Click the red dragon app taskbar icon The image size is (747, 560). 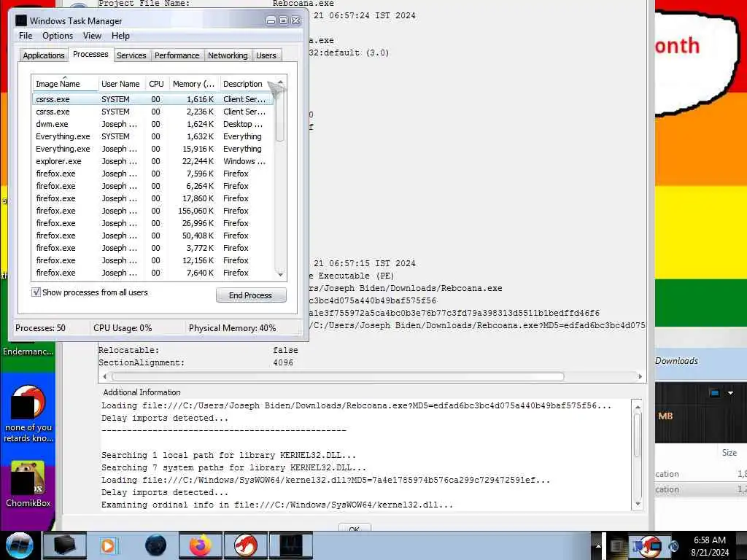(245, 545)
